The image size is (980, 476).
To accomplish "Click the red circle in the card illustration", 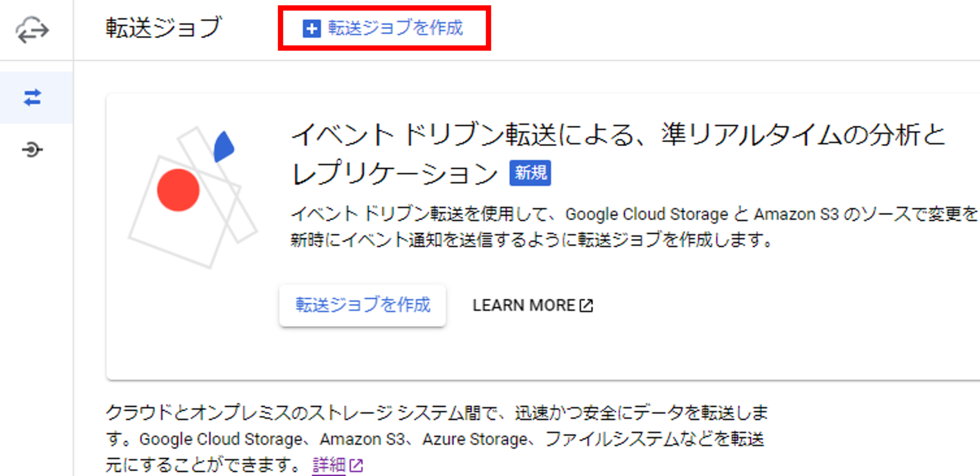I will point(179,189).
